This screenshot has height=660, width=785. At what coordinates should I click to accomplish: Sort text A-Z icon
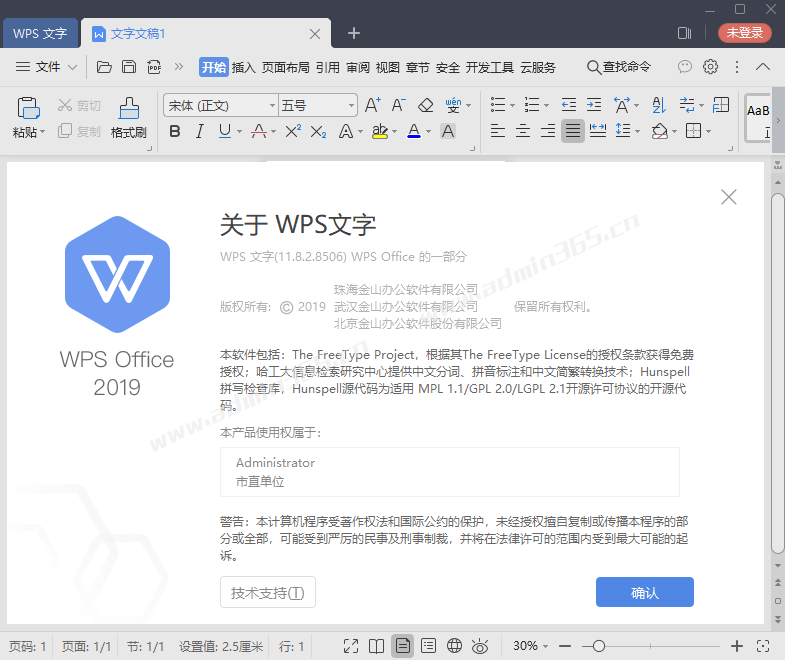point(659,105)
